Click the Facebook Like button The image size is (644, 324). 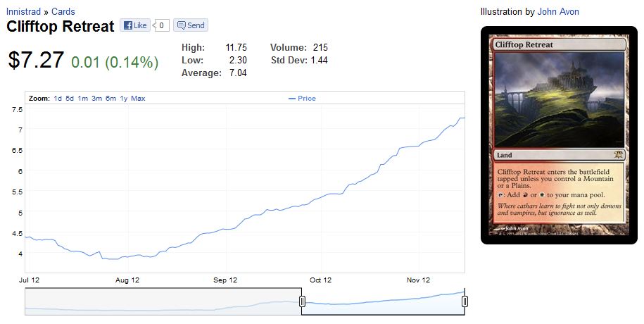(134, 25)
